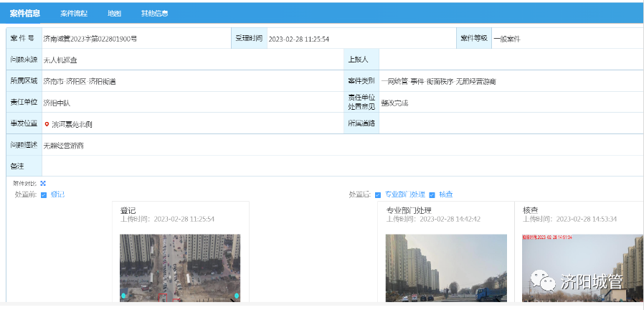Click the 备注 field
Image resolution: width=644 pixels, height=310 pixels.
[342, 166]
